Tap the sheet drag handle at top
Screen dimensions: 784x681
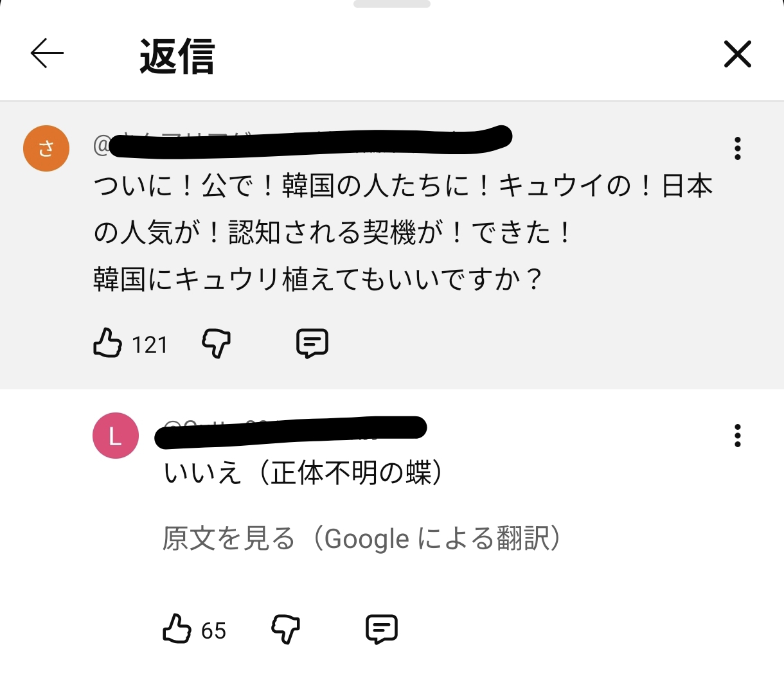(391, 3)
